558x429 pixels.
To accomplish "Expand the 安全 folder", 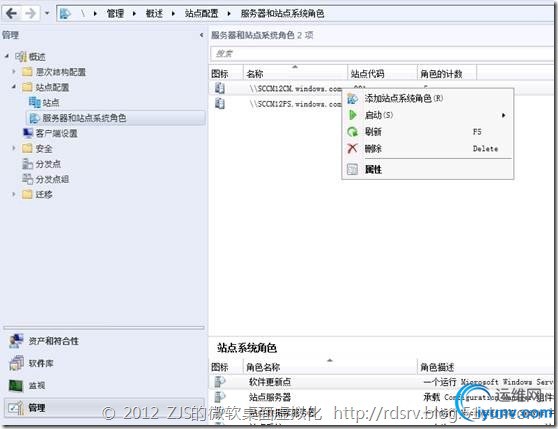I will [x=14, y=148].
